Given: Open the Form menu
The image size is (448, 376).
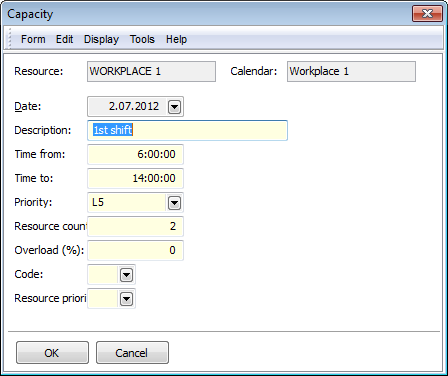Looking at the screenshot, I should (x=33, y=39).
